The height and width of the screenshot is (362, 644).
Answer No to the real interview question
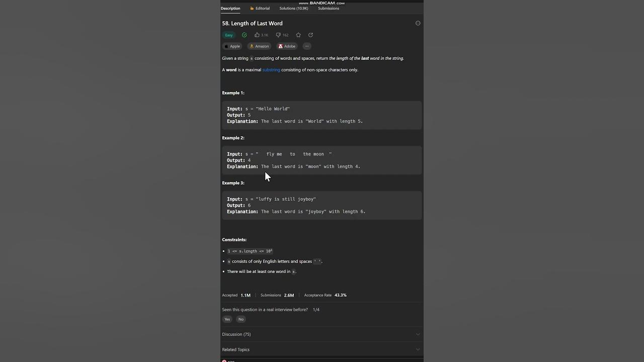[241, 319]
